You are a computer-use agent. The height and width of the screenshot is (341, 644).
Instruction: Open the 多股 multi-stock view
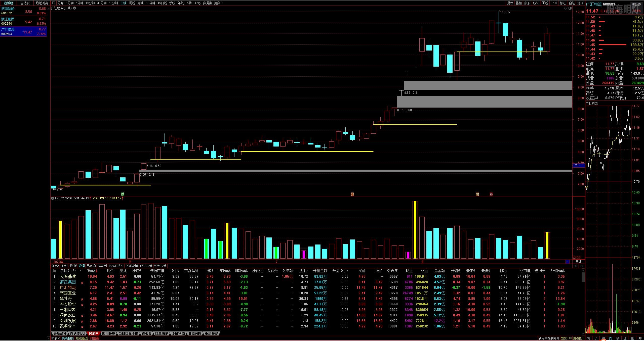(x=528, y=3)
